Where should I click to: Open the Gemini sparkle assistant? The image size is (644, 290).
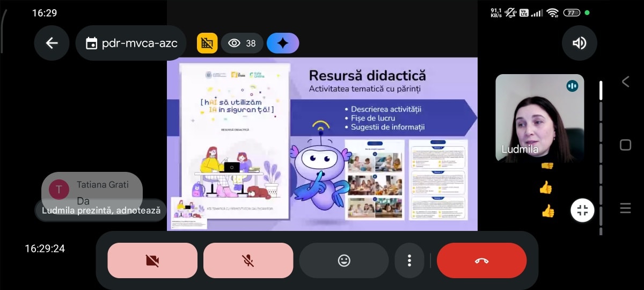click(283, 43)
